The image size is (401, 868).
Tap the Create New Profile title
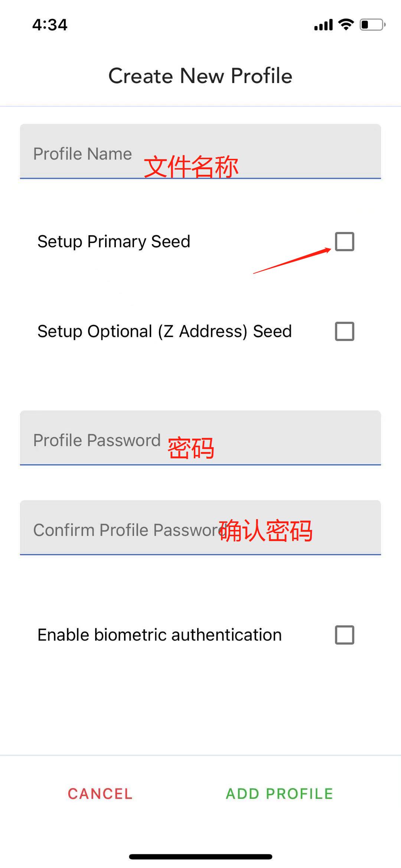tap(200, 76)
